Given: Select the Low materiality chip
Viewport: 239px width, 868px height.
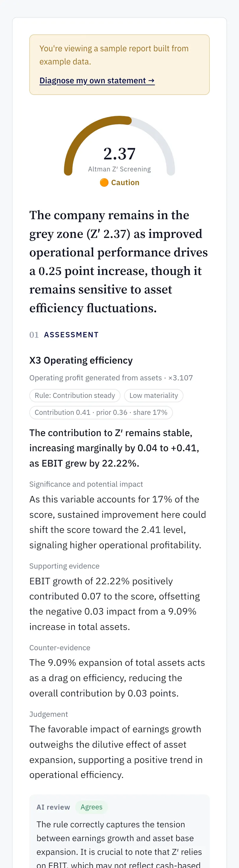Looking at the screenshot, I should [x=154, y=395].
